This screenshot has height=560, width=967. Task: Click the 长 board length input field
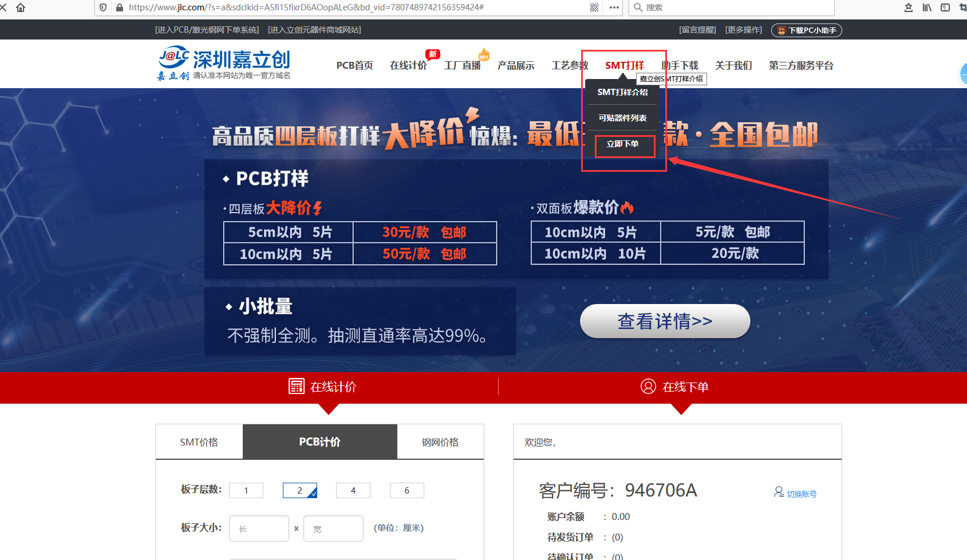pyautogui.click(x=259, y=528)
